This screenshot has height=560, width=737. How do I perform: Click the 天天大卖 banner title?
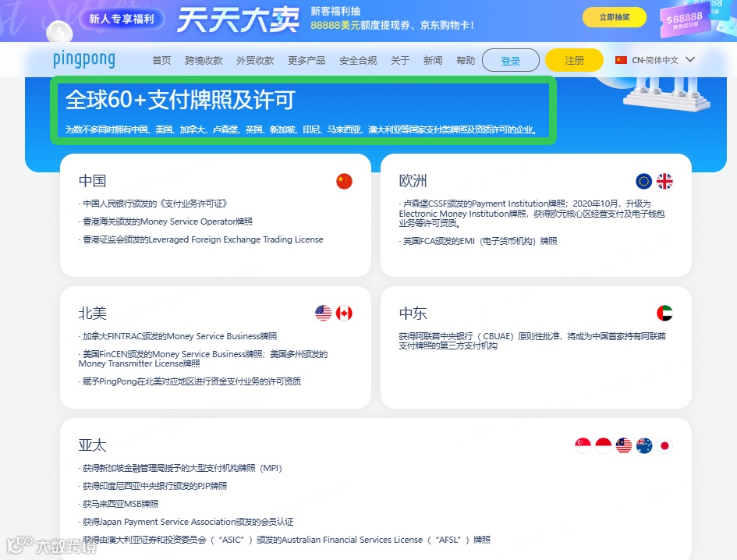tap(238, 19)
